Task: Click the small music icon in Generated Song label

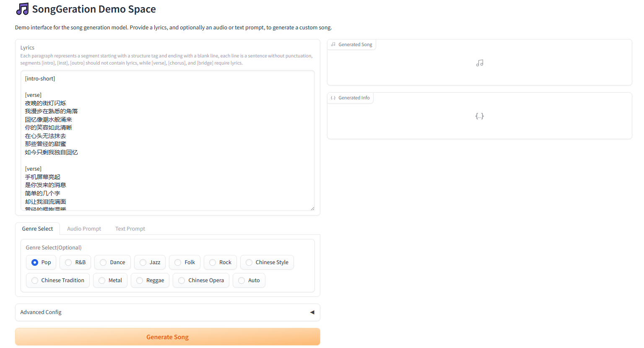Action: (333, 44)
